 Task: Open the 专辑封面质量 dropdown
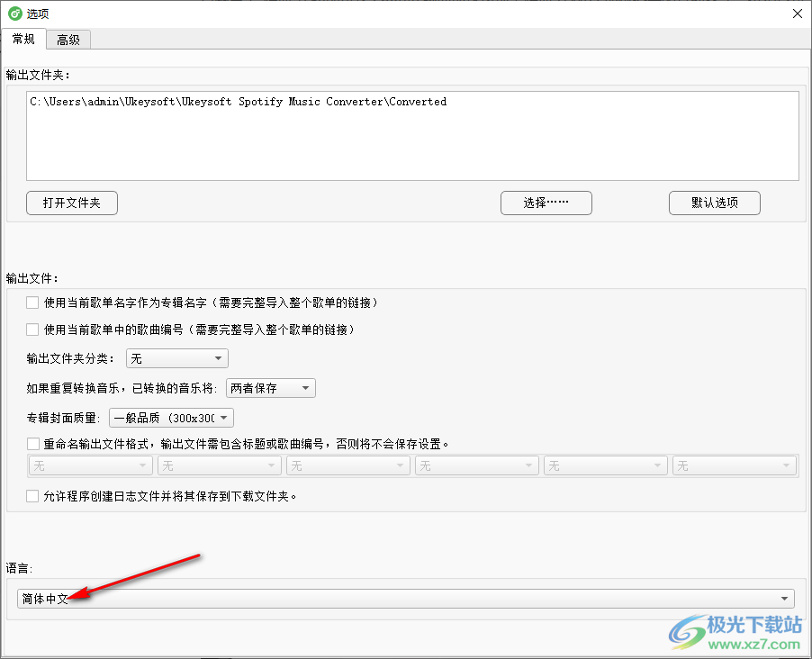click(x=171, y=418)
